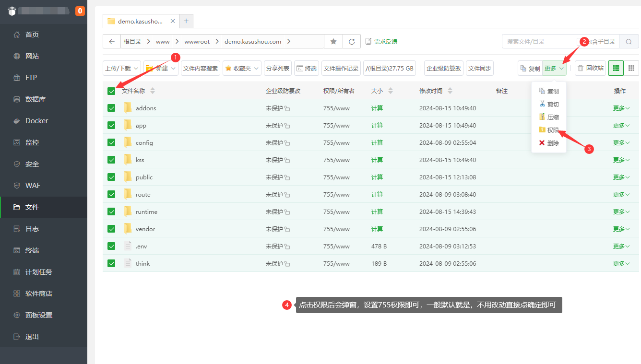The height and width of the screenshot is (364, 641).
Task: Uncheck the config folder checkbox
Action: pos(111,143)
